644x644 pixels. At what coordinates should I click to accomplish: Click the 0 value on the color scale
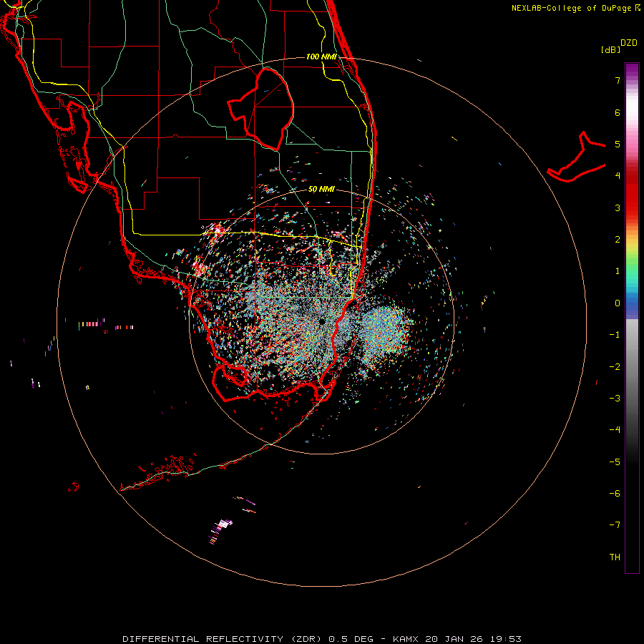click(618, 303)
